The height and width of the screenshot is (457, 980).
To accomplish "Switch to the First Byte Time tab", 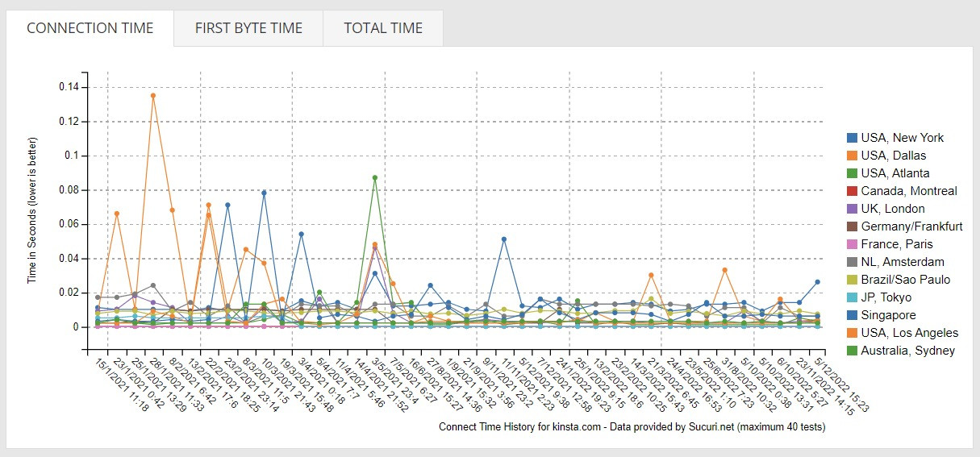I will pos(248,28).
